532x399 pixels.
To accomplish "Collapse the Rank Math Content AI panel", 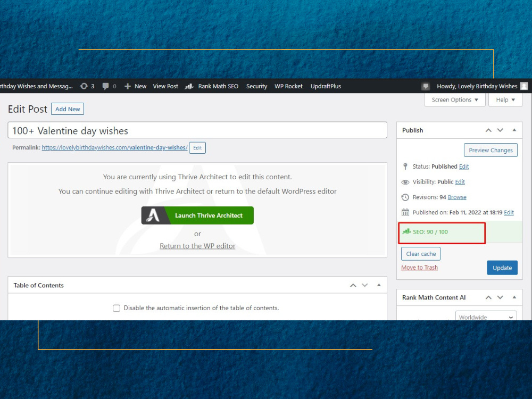I will 514,297.
